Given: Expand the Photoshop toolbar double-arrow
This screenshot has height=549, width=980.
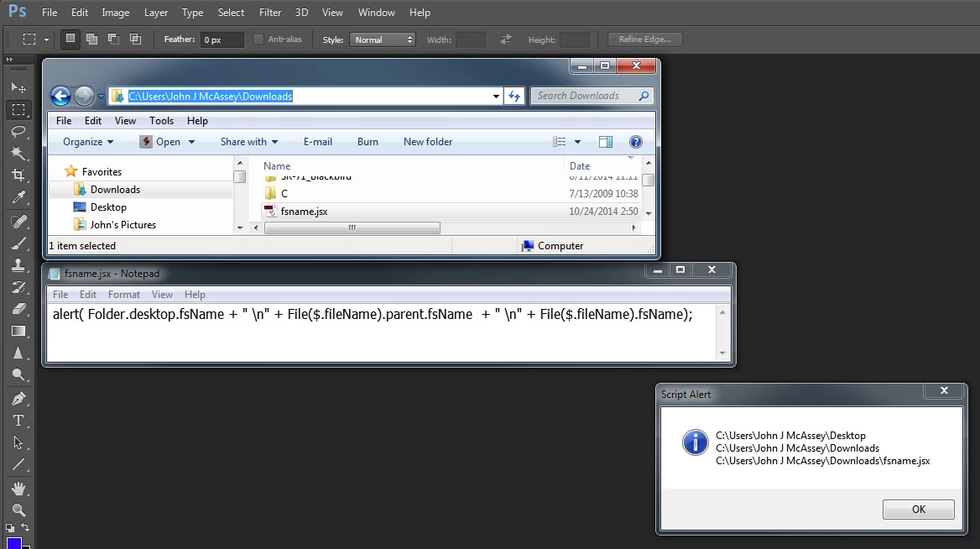Looking at the screenshot, I should pos(9,60).
